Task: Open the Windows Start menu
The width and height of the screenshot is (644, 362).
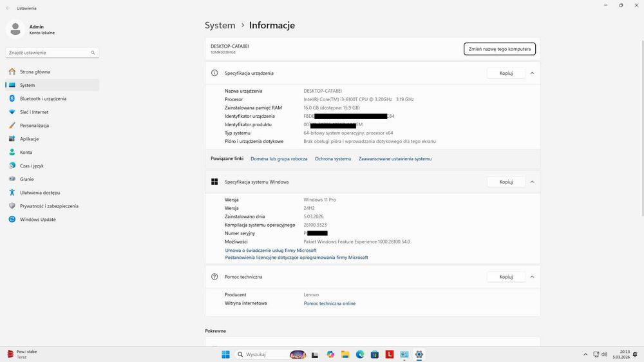Action: tap(225, 355)
